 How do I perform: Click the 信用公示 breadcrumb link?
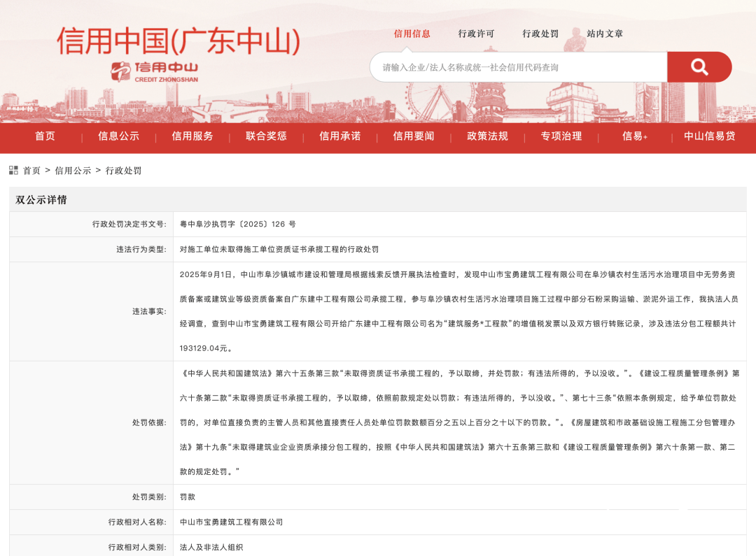click(x=73, y=171)
